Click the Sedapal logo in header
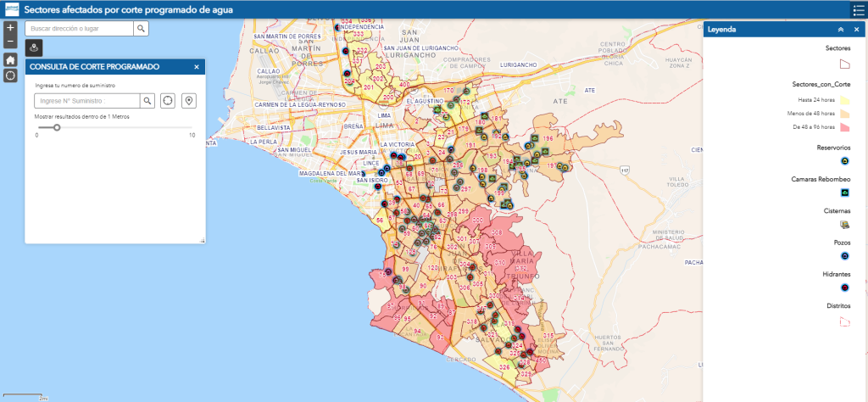This screenshot has width=868, height=402. pyautogui.click(x=9, y=9)
